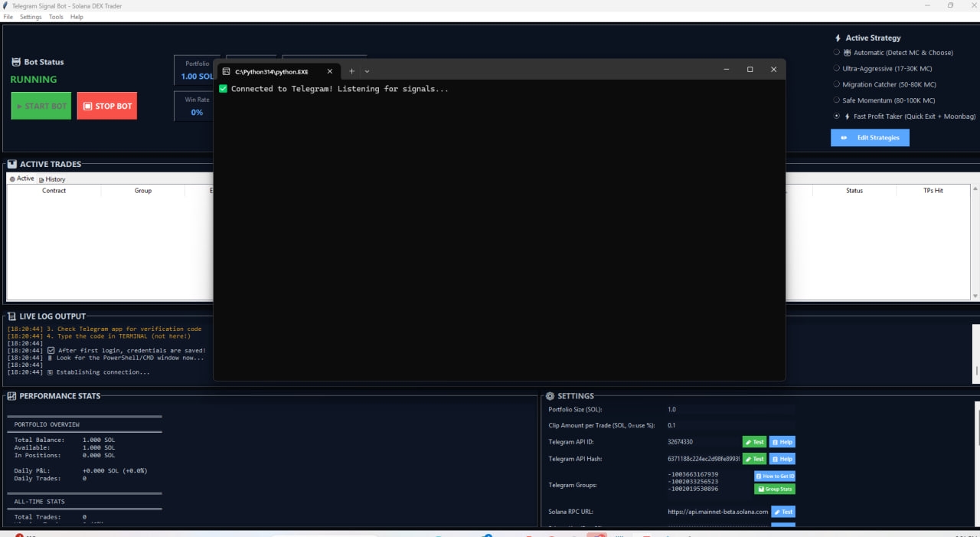Open the Settings menu
The width and height of the screenshot is (980, 537).
pos(31,17)
